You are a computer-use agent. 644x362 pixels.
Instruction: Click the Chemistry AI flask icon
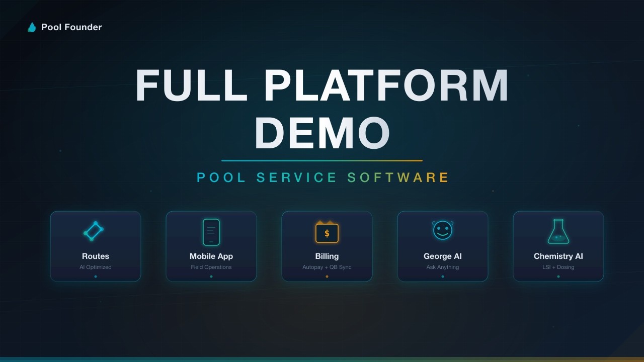click(x=558, y=231)
